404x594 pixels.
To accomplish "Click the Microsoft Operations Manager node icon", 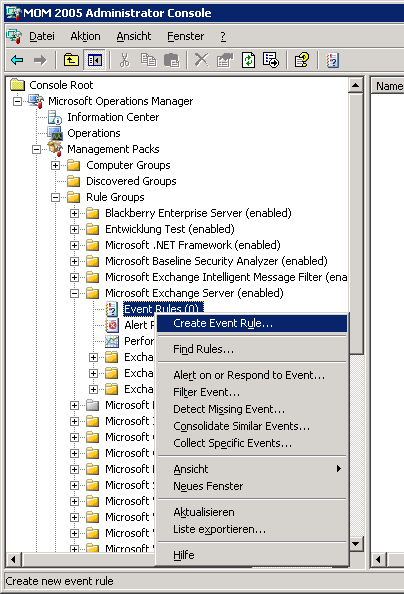I will (36, 101).
